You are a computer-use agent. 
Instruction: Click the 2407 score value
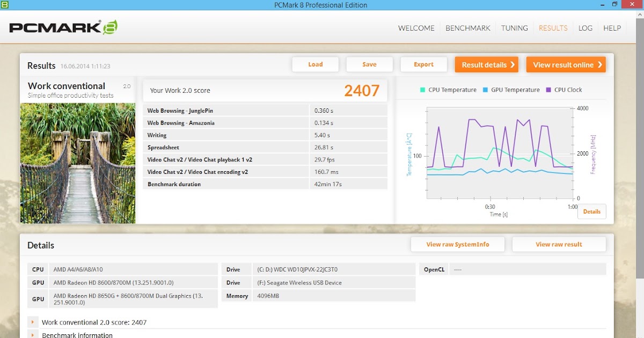click(x=362, y=91)
